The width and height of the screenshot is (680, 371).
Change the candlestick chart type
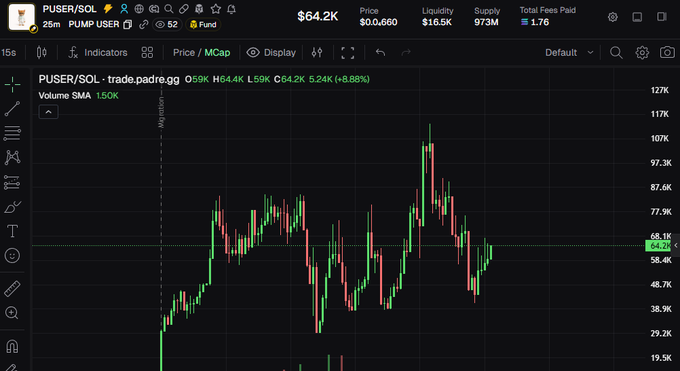[42, 53]
